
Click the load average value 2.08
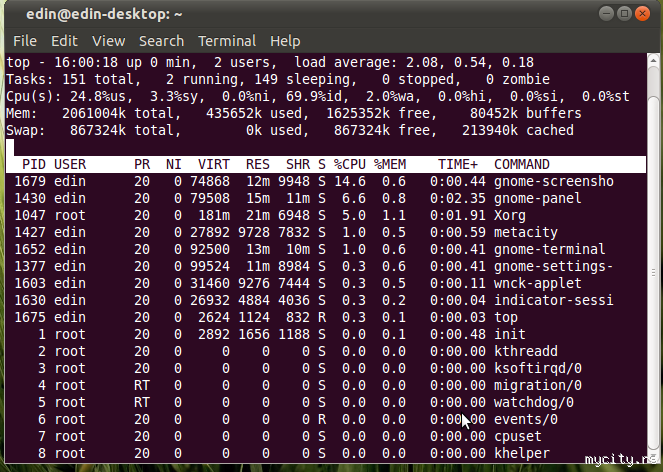pyautogui.click(x=422, y=63)
